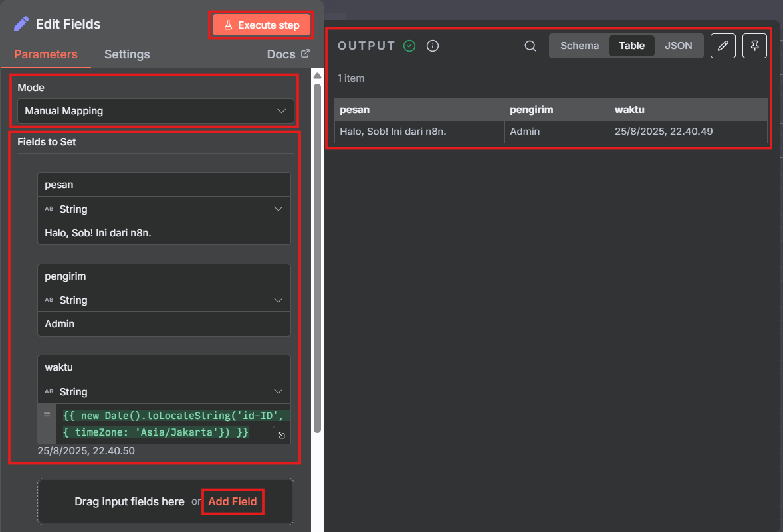
Task: Click the parameters panel scrollbar thumb
Action: (317, 258)
